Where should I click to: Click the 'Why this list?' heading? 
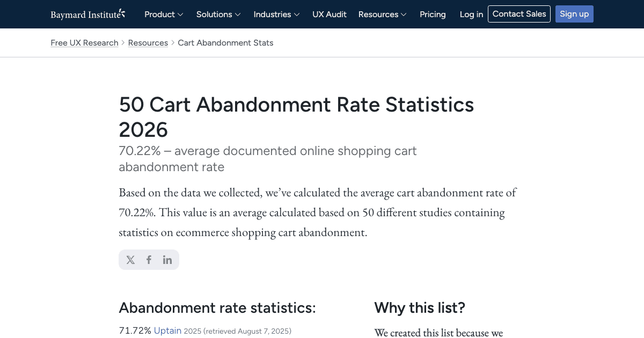click(420, 308)
